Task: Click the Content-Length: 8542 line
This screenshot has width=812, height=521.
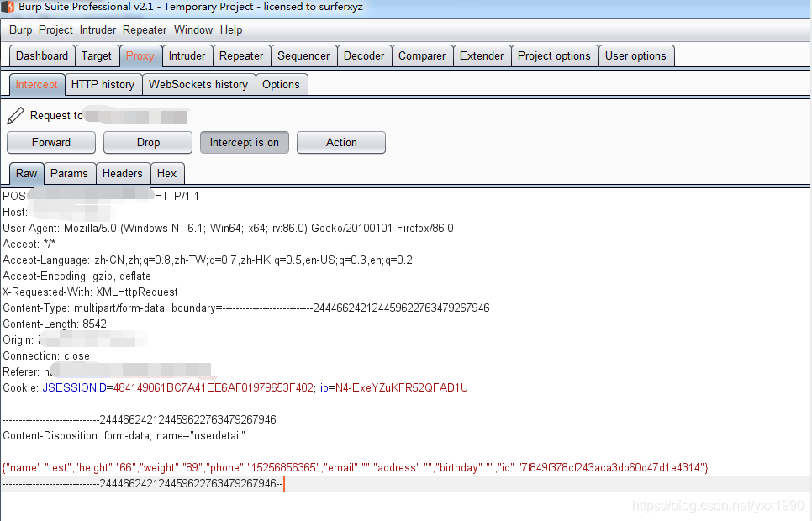Action: pyautogui.click(x=55, y=324)
